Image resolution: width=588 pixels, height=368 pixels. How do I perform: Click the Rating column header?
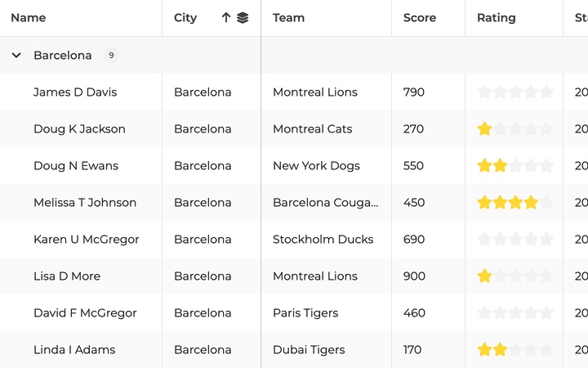(497, 18)
